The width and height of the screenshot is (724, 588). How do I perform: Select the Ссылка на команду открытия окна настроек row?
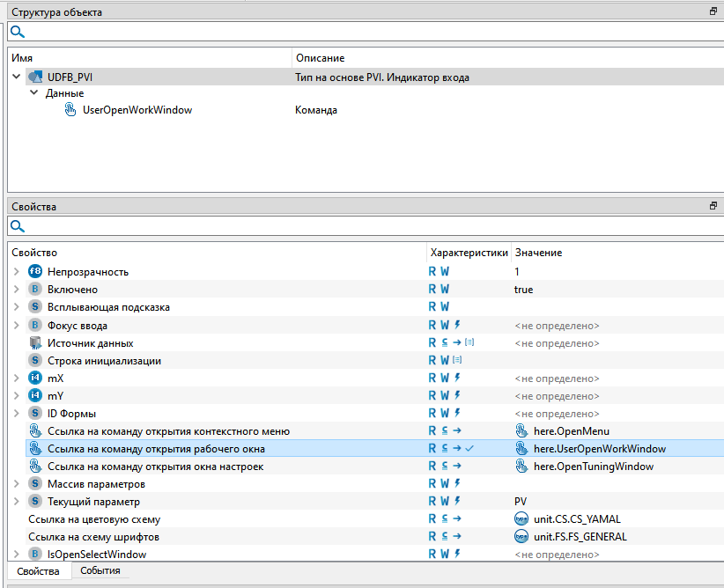tap(155, 467)
